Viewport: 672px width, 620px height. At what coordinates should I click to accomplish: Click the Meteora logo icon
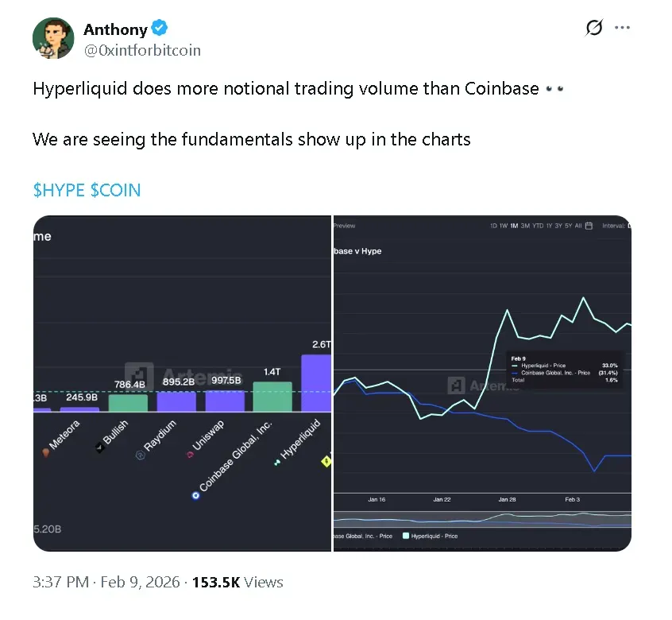coord(45,452)
